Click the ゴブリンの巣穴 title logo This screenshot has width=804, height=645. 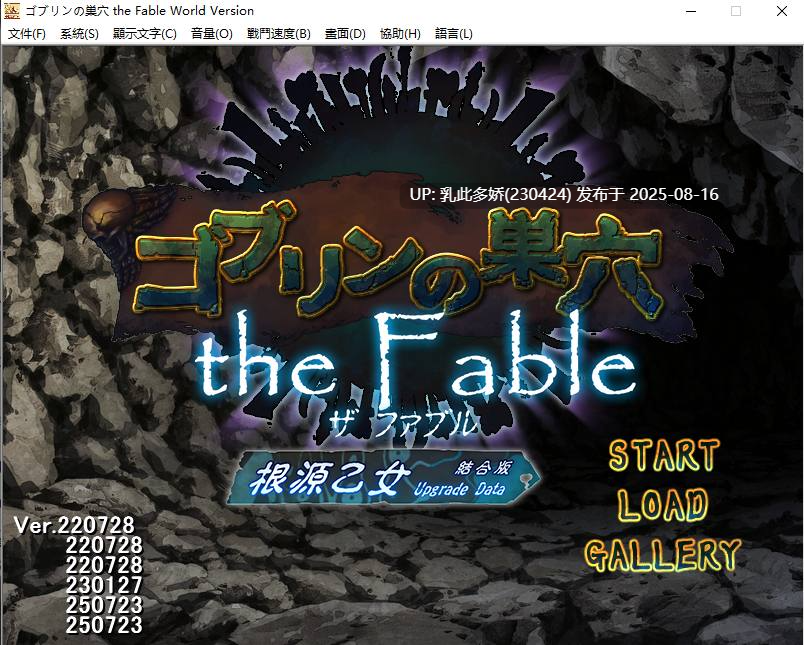coord(398,261)
